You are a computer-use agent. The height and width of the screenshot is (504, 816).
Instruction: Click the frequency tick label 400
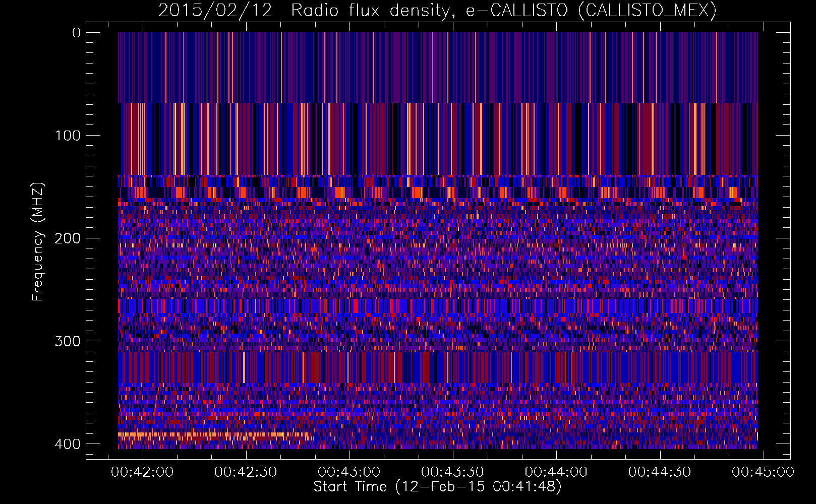(67, 444)
